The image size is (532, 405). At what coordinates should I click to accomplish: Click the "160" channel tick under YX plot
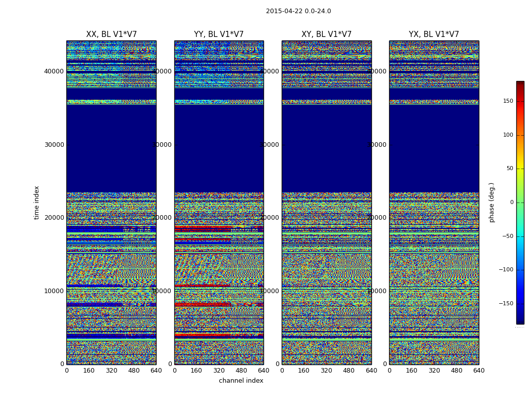[x=411, y=371]
